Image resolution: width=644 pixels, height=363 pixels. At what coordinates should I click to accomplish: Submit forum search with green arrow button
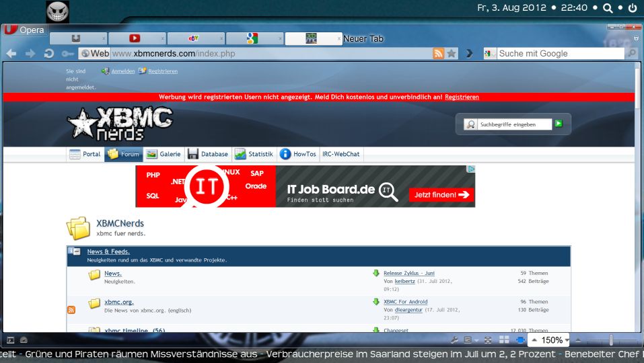[559, 124]
